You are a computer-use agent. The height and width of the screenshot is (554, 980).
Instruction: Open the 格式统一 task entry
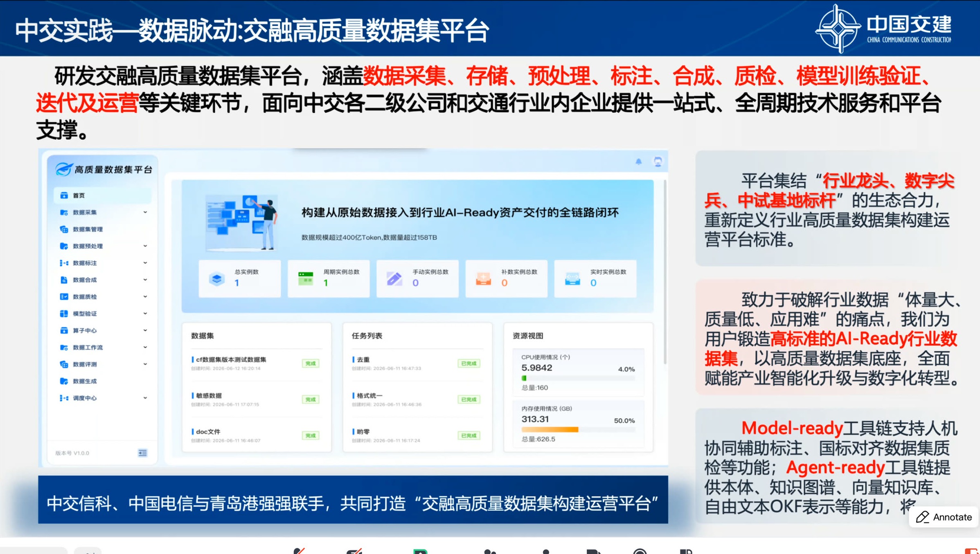(417, 399)
